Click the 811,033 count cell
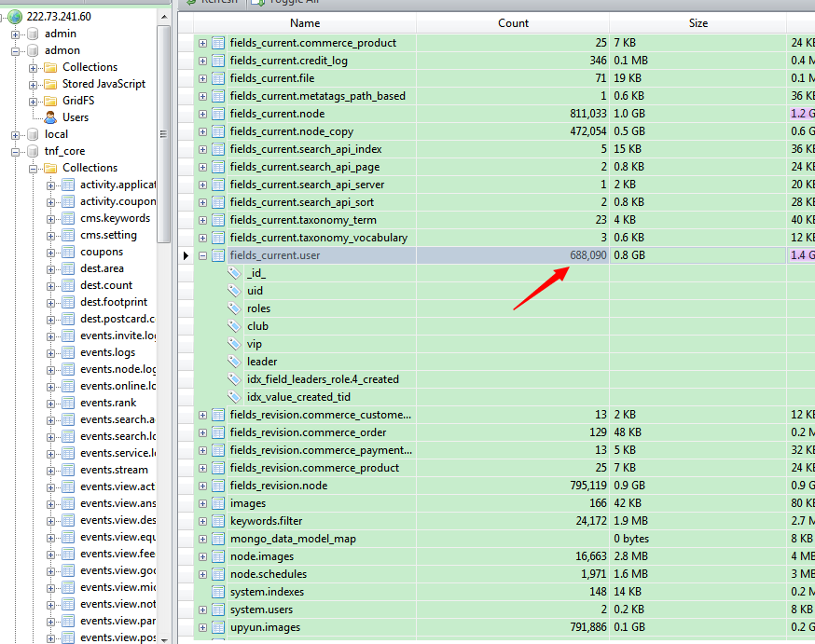 [513, 114]
